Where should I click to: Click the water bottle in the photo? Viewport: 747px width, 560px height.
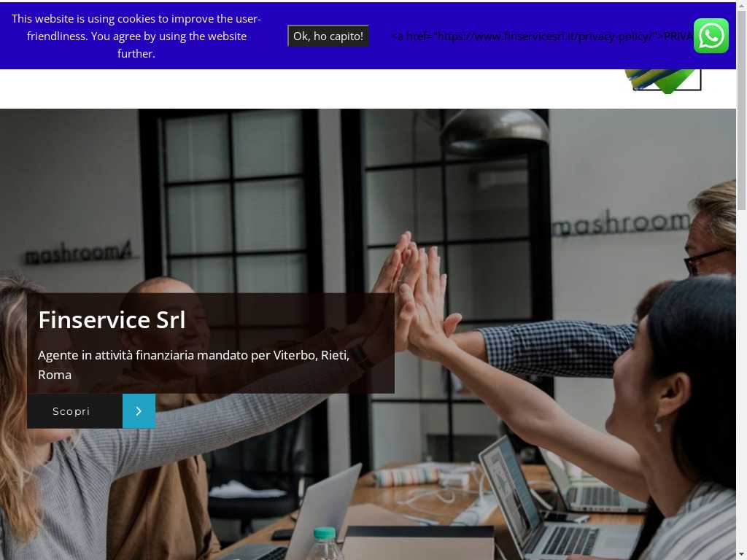(x=325, y=543)
